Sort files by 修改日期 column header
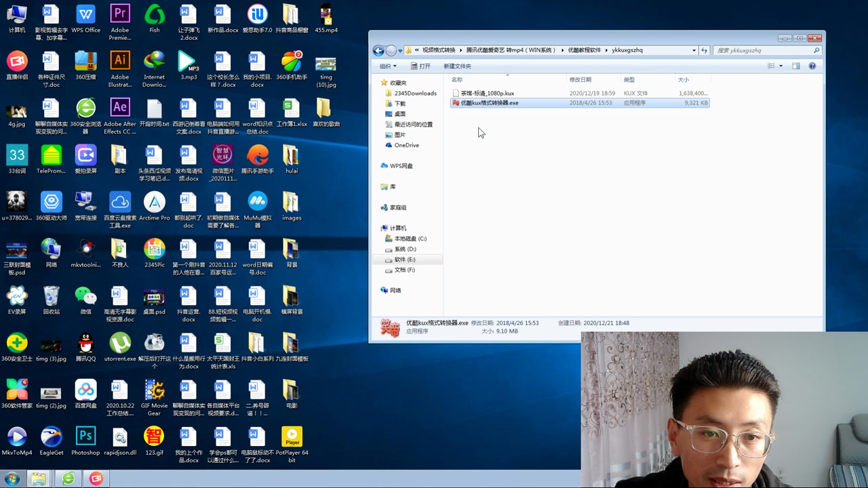 tap(595, 80)
